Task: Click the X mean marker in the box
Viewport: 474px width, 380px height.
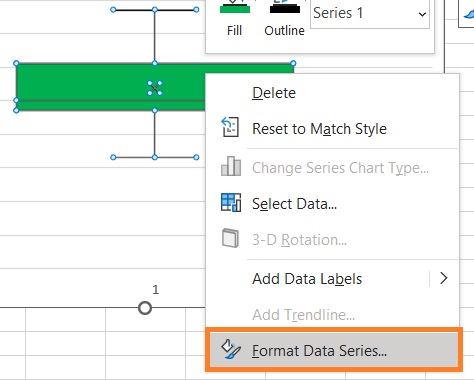Action: coord(155,88)
